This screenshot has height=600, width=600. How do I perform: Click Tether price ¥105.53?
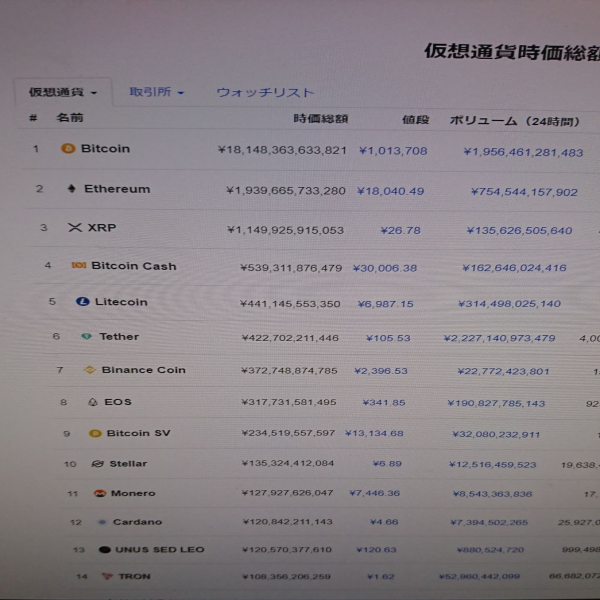[x=388, y=338]
